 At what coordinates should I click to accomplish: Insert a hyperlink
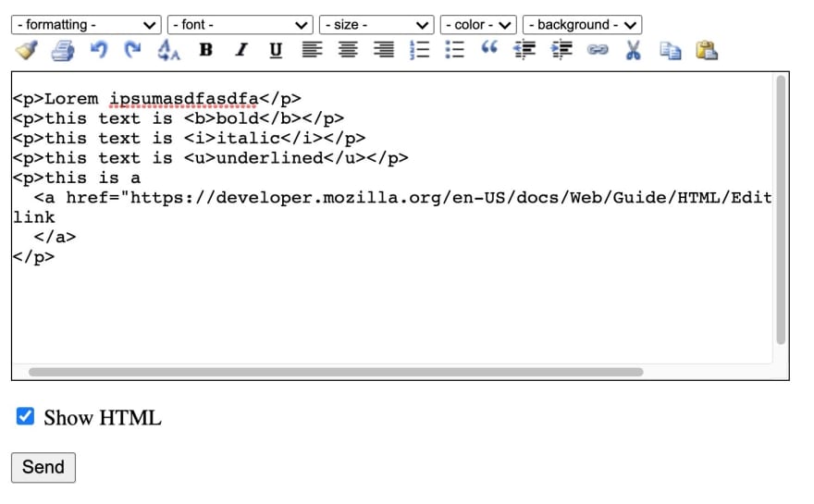[598, 50]
